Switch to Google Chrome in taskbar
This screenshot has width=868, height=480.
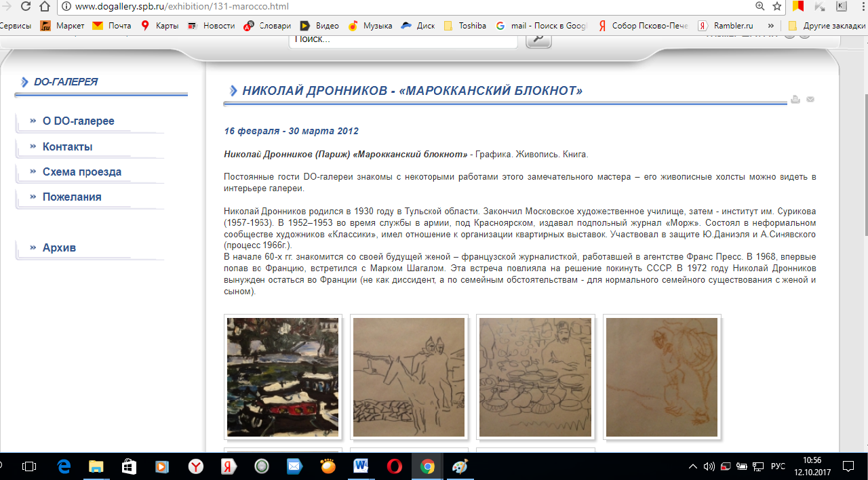427,466
